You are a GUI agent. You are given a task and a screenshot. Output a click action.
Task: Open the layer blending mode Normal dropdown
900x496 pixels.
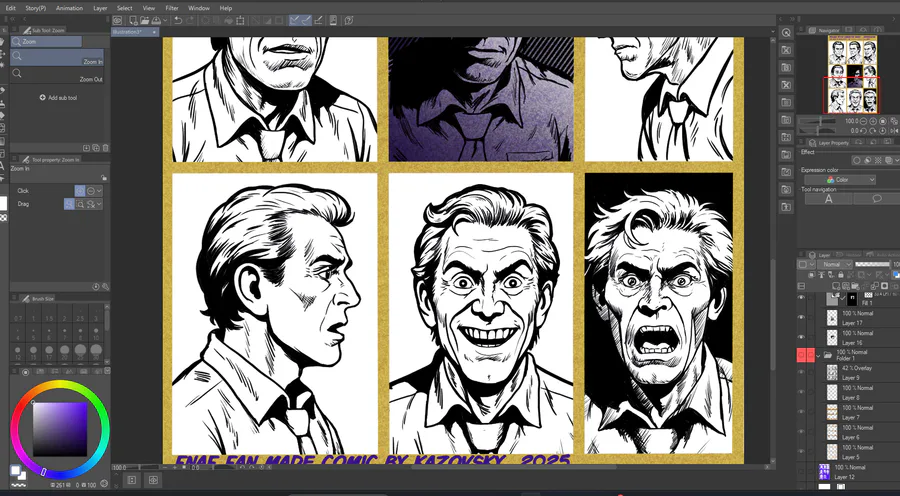835,264
